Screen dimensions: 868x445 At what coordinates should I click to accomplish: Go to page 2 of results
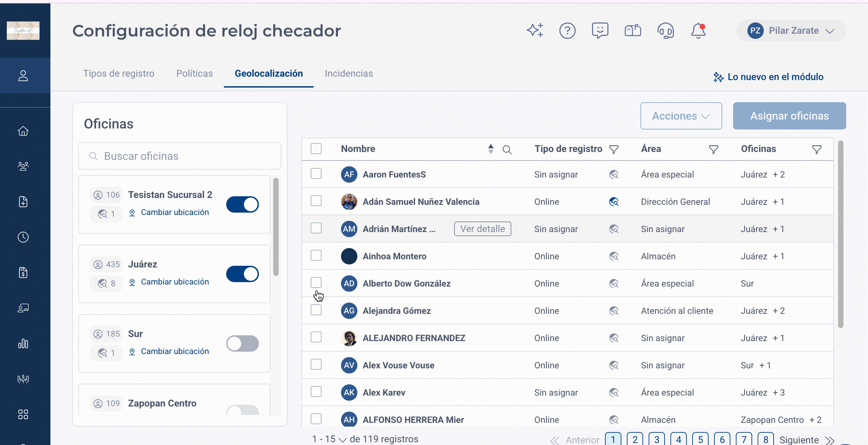[635, 439]
